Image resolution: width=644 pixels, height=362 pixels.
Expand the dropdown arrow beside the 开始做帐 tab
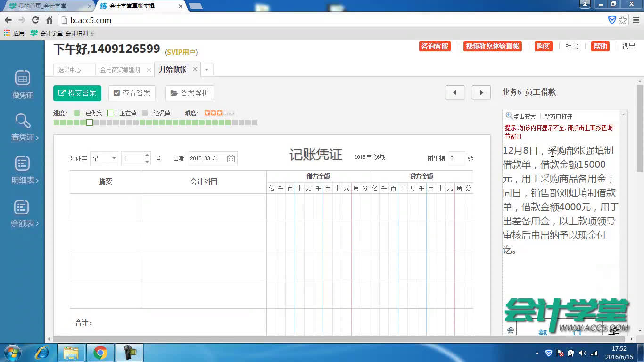(206, 68)
